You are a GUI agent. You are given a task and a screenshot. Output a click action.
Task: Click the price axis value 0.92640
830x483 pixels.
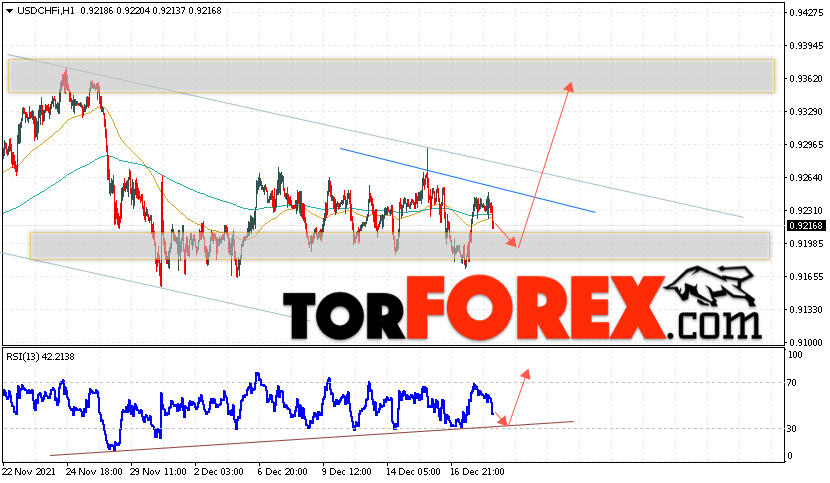click(x=806, y=177)
